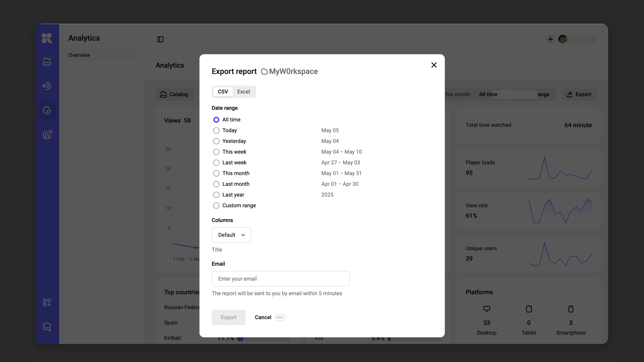Click the "2025" year text

coord(327,195)
